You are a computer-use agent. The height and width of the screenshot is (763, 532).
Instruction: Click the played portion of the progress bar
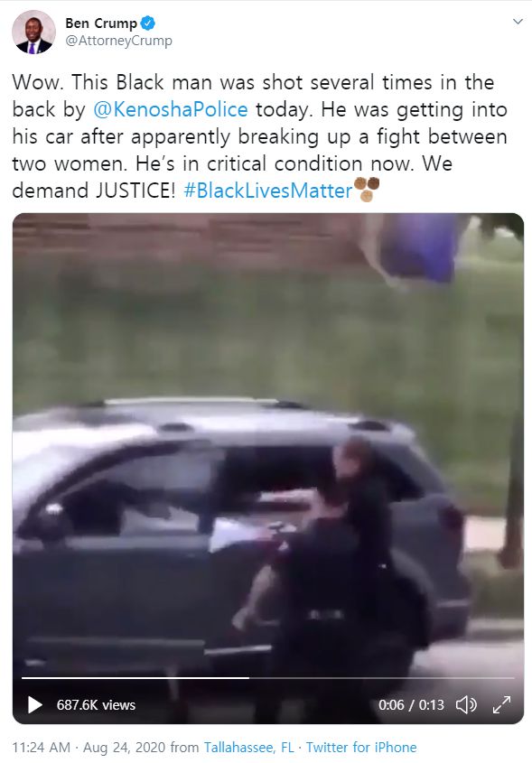(x=135, y=677)
